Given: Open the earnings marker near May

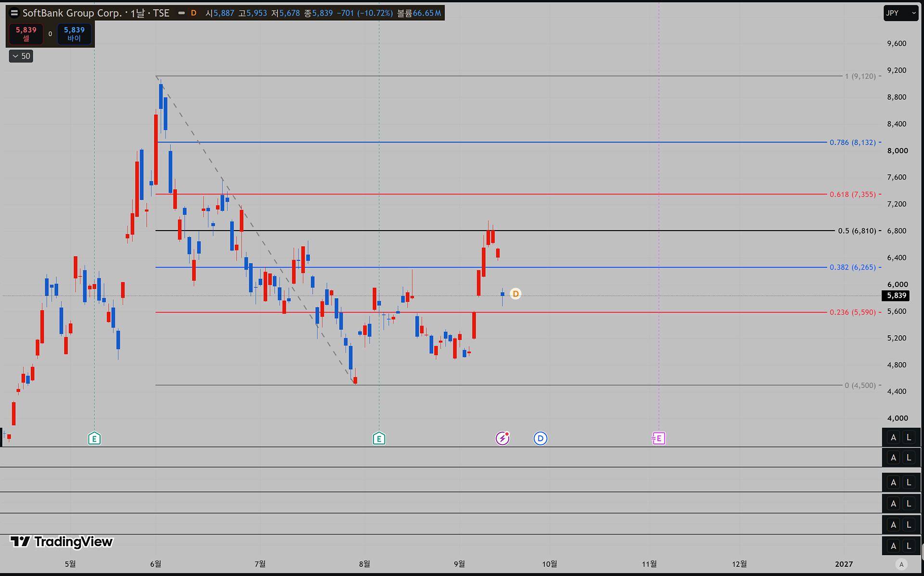Looking at the screenshot, I should [94, 438].
